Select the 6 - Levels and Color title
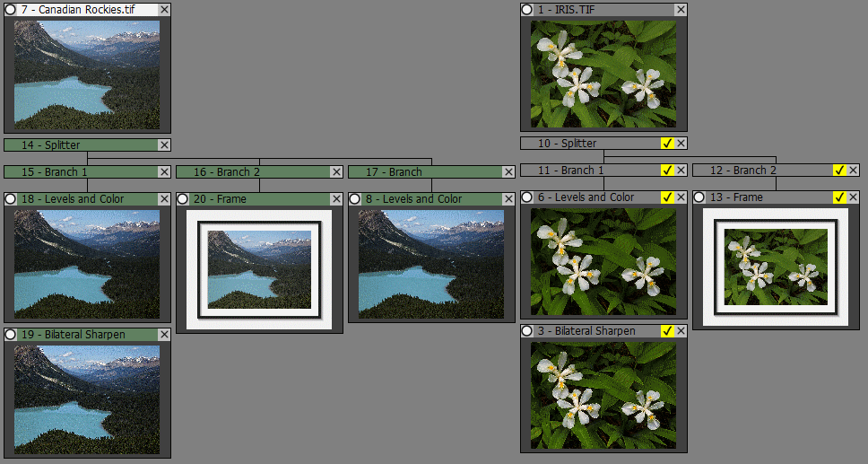868x464 pixels. (x=586, y=197)
